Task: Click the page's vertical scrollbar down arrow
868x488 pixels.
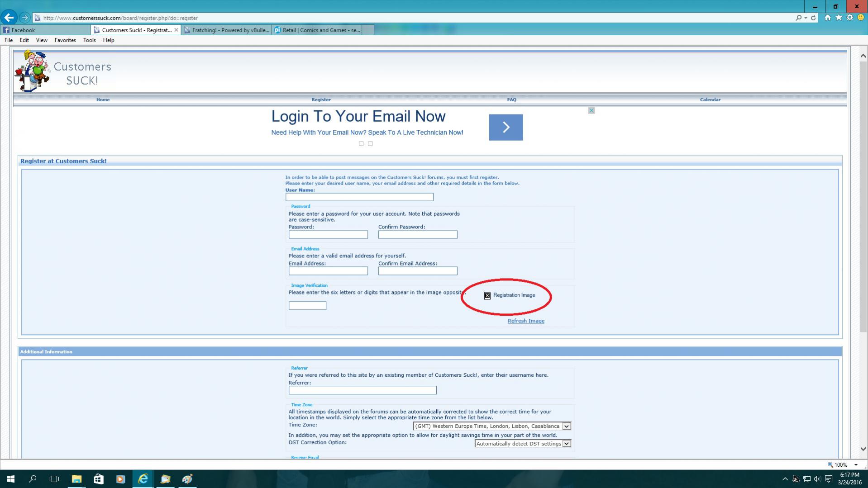Action: [x=863, y=449]
